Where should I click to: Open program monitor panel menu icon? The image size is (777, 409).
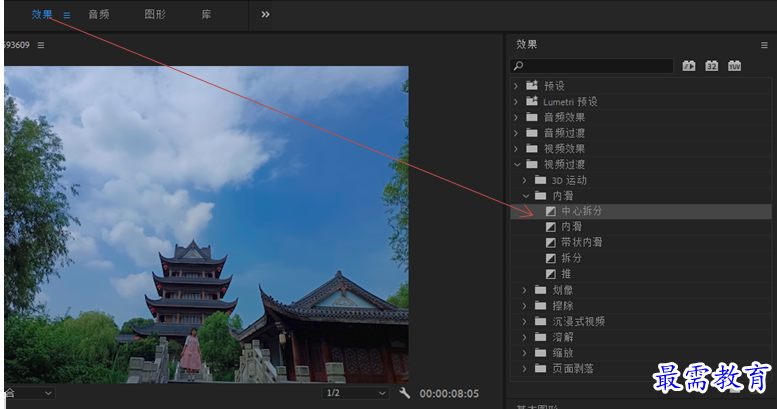click(x=41, y=45)
